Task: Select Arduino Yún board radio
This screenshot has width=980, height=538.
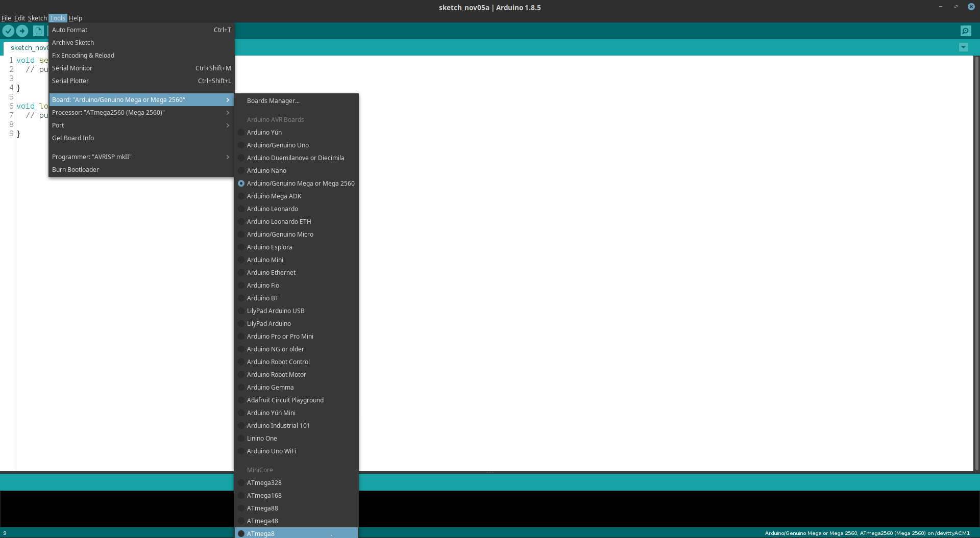Action: tap(241, 133)
